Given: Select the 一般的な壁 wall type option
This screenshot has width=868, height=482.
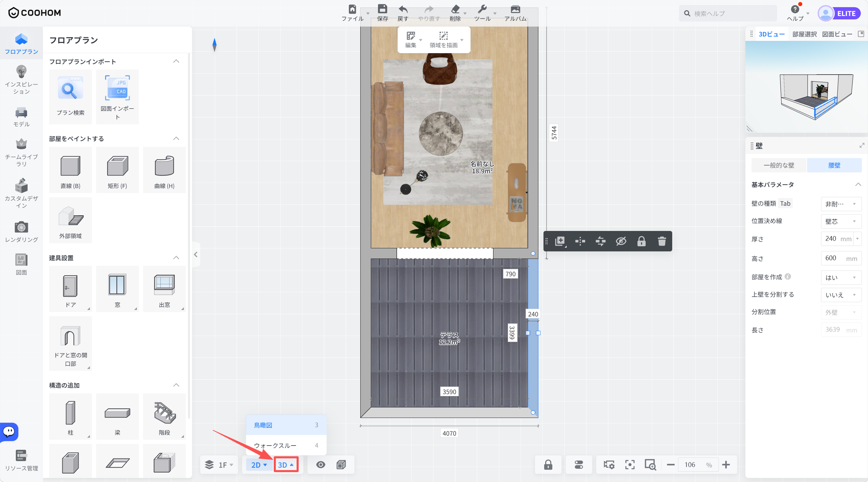Looking at the screenshot, I should [779, 165].
